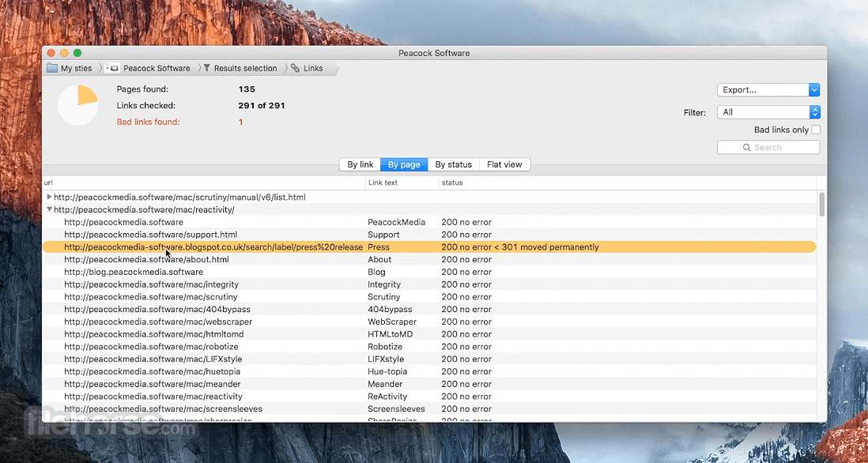Click the Peacock Software breadcrumb site icon
Image resolution: width=868 pixels, height=463 pixels.
pos(111,69)
